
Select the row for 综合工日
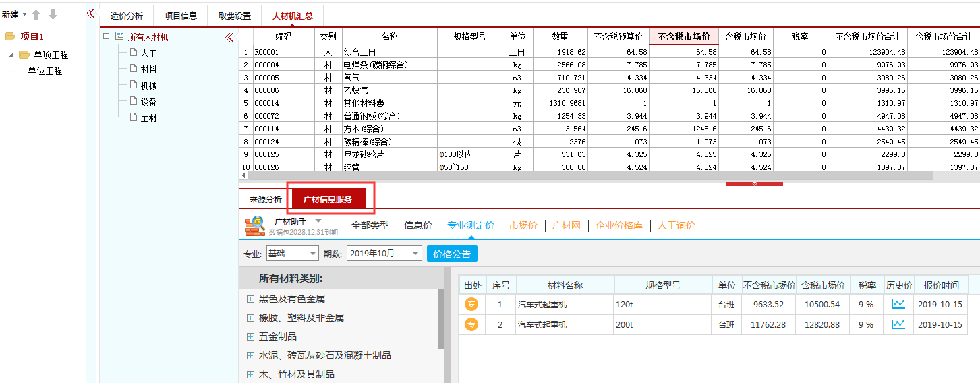click(610, 52)
